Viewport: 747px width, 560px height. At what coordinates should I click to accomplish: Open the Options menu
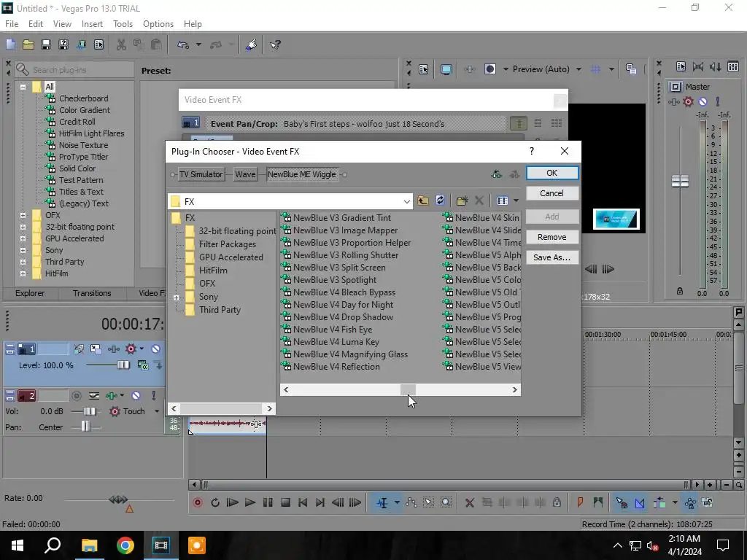tap(158, 24)
